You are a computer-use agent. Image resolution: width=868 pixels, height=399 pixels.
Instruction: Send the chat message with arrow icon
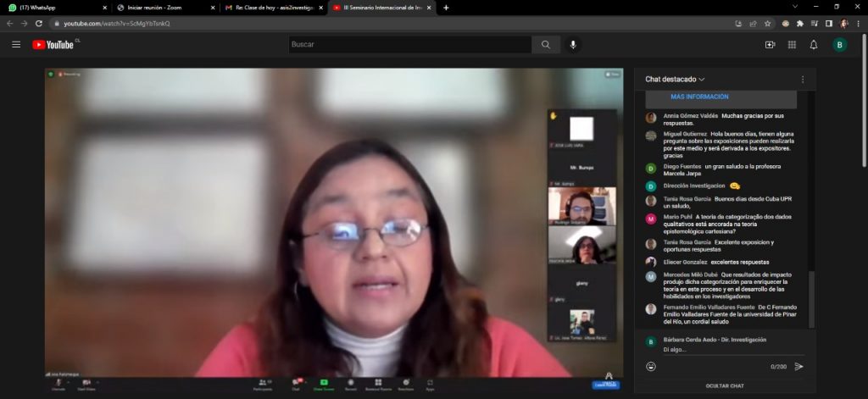point(798,366)
